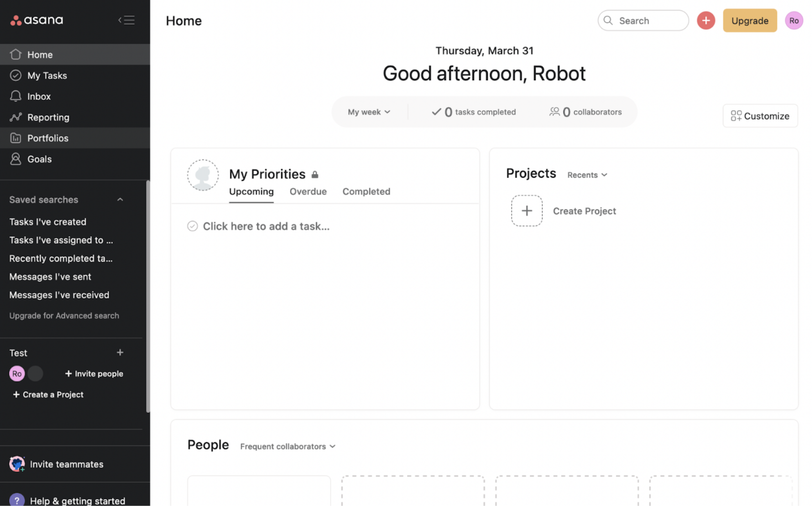812x506 pixels.
Task: Click the Customize button
Action: [760, 116]
